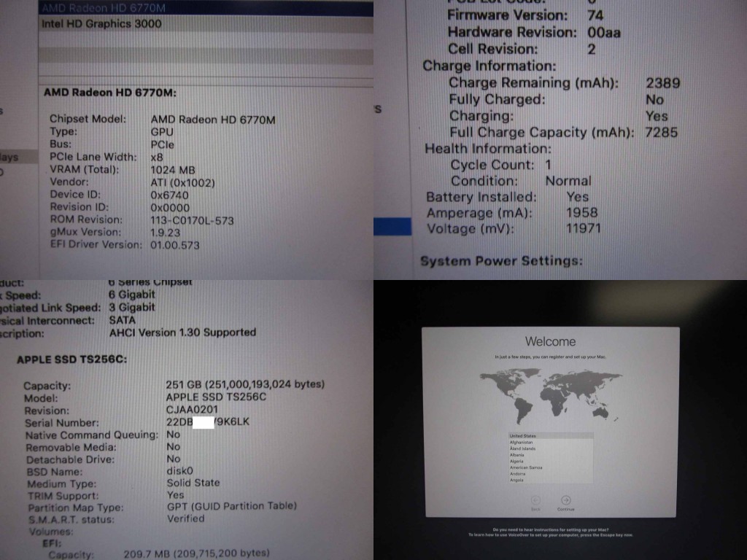Viewport: 747px width, 560px height.
Task: Click the Capacity value "251 GB (251,000,193,024 bytes)"
Action: coord(245,384)
